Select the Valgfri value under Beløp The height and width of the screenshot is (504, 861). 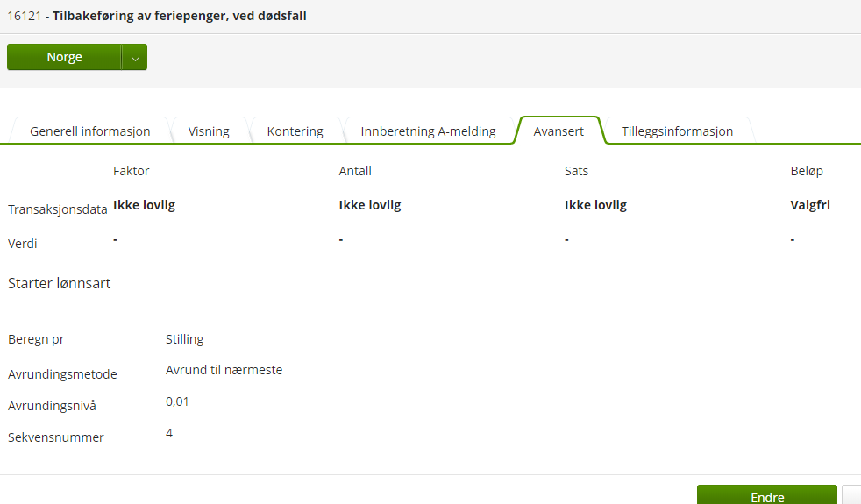coord(810,206)
